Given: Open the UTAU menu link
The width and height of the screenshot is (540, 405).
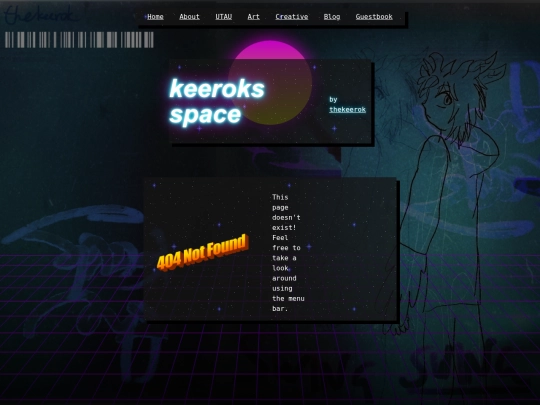Looking at the screenshot, I should point(224,17).
